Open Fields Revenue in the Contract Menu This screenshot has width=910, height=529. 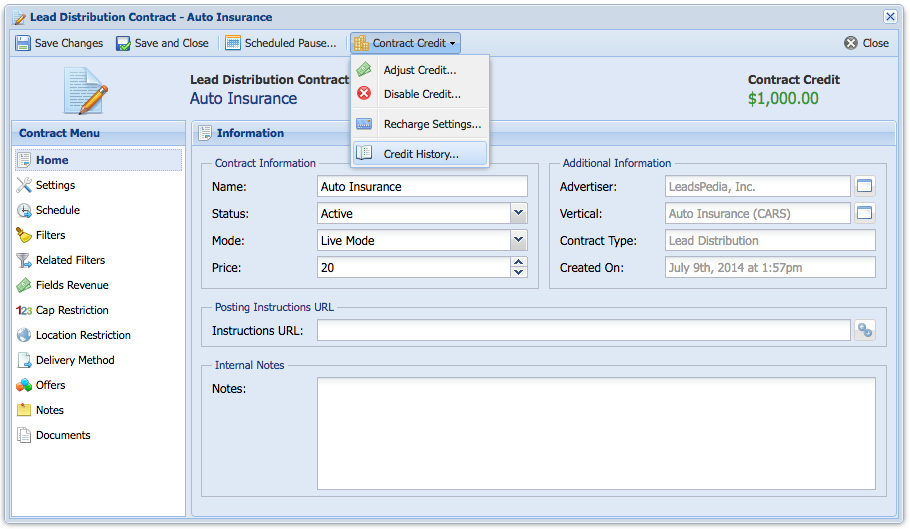(x=98, y=285)
